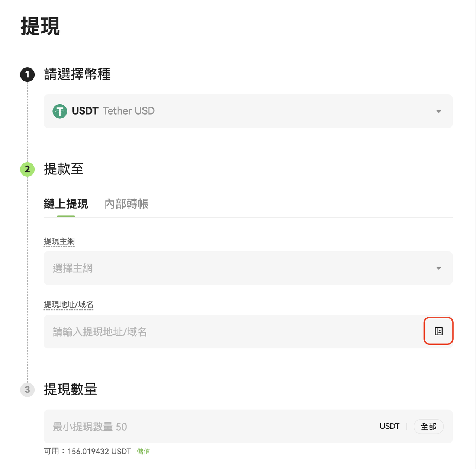Focus the 請輸入提現地址/域名 address field
Screen dimensions: 476x469
(x=231, y=332)
